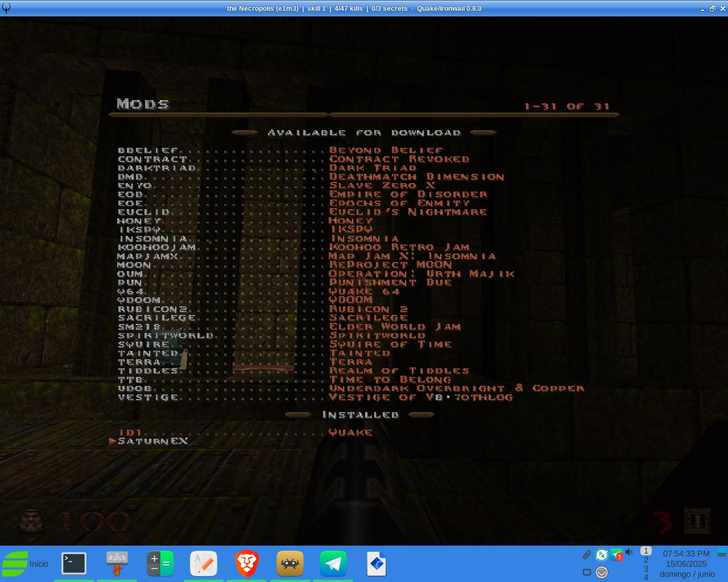Select the INSOMNIA mod entry
This screenshot has height=582, width=728.
coord(258,239)
